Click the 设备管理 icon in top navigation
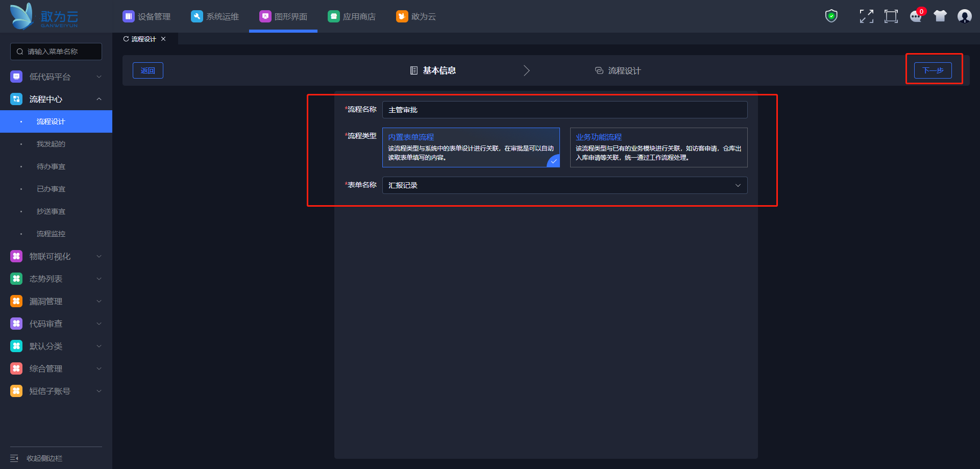 [128, 16]
